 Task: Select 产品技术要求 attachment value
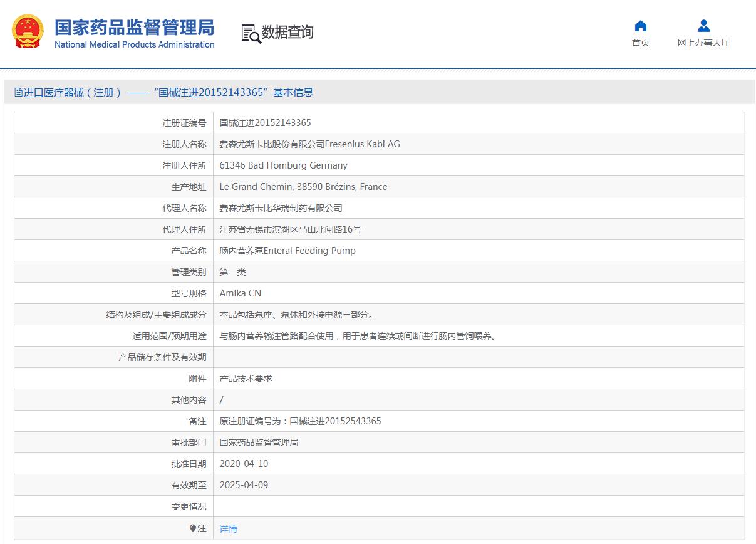point(246,379)
